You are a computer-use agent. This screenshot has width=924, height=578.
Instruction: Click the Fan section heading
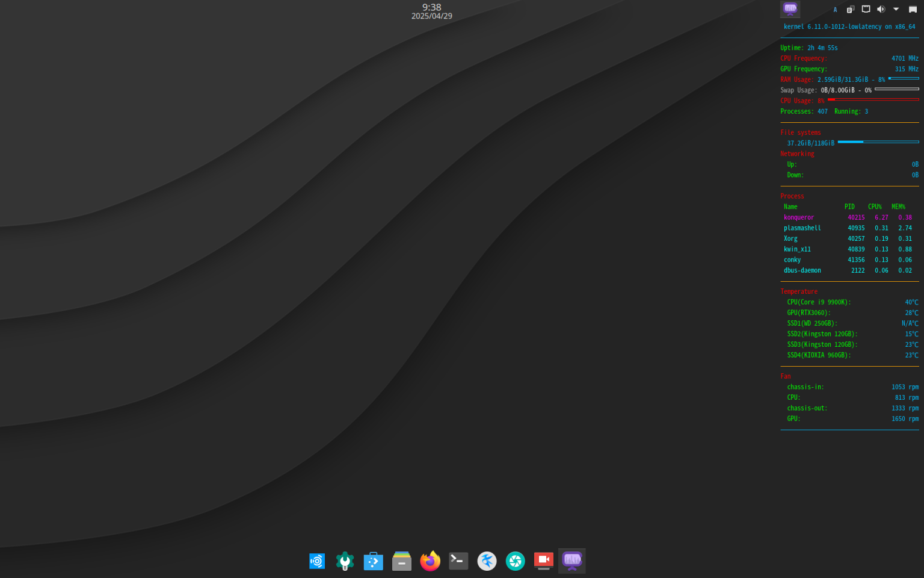click(786, 376)
